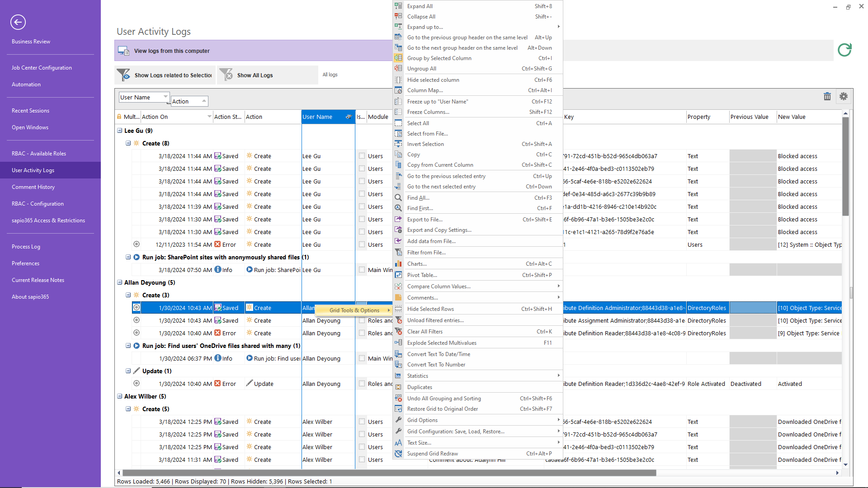Open the User Name grouping dropdown

click(x=165, y=97)
